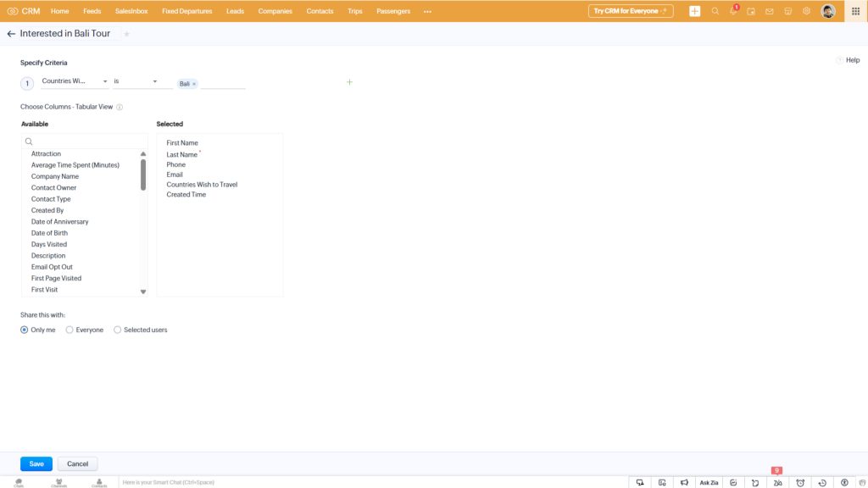
Task: Open the Feeds tab
Action: tap(92, 11)
